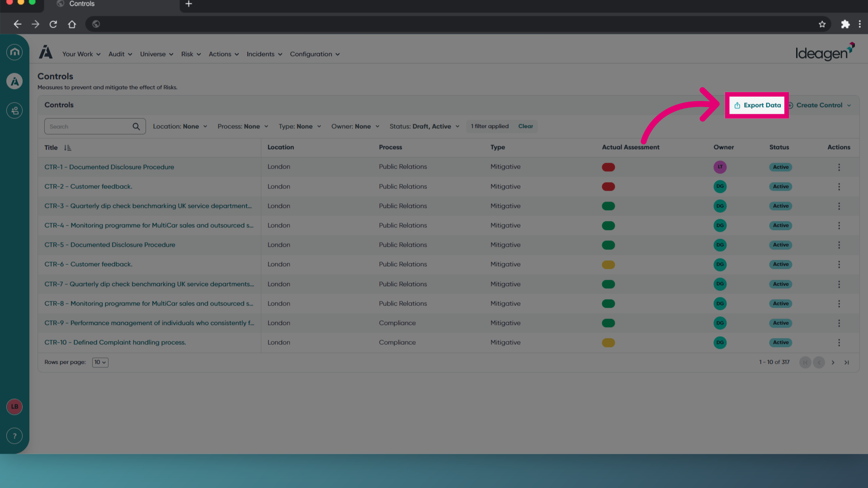
Task: Click the Status column header
Action: click(779, 147)
